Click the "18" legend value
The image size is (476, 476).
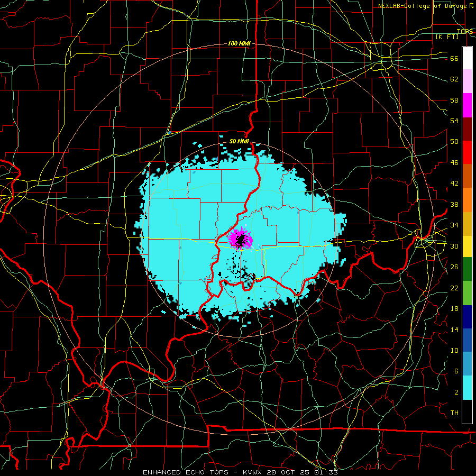click(x=454, y=309)
